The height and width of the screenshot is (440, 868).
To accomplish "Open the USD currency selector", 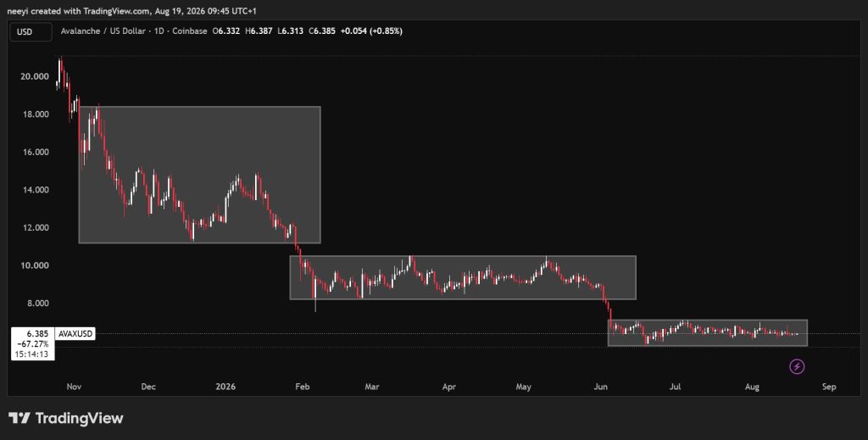I will coord(31,31).
